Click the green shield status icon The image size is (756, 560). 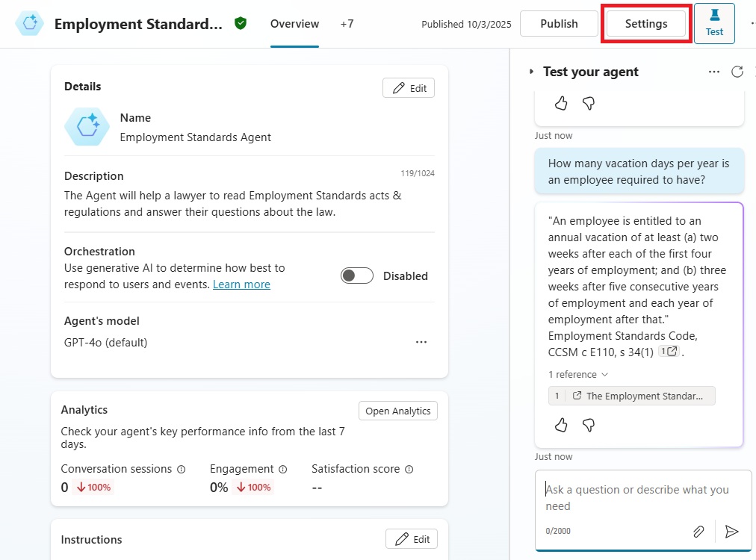click(x=240, y=24)
